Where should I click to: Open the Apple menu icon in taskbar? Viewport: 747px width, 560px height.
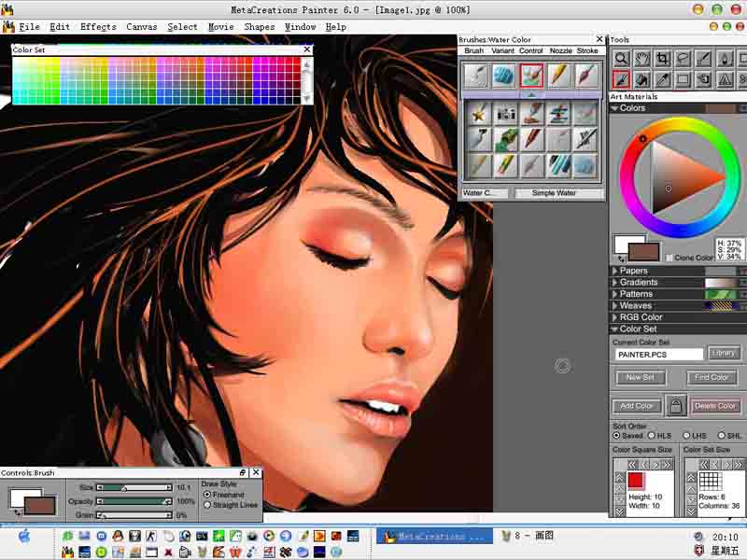pyautogui.click(x=24, y=537)
